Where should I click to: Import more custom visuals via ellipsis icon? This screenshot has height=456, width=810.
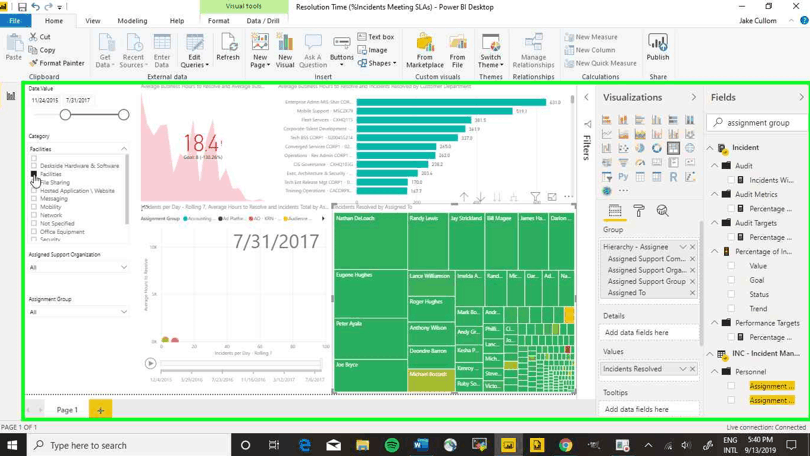[x=624, y=191]
